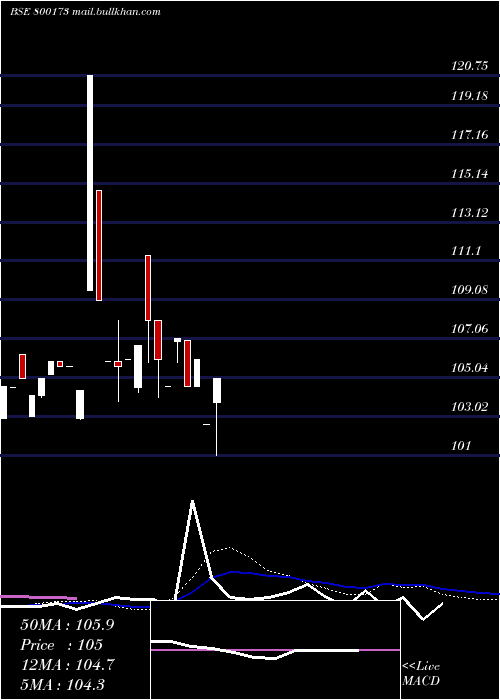Click the pink MACD signal line in bottom panel
Image resolution: width=500 pixels, height=700 pixels.
point(275,650)
